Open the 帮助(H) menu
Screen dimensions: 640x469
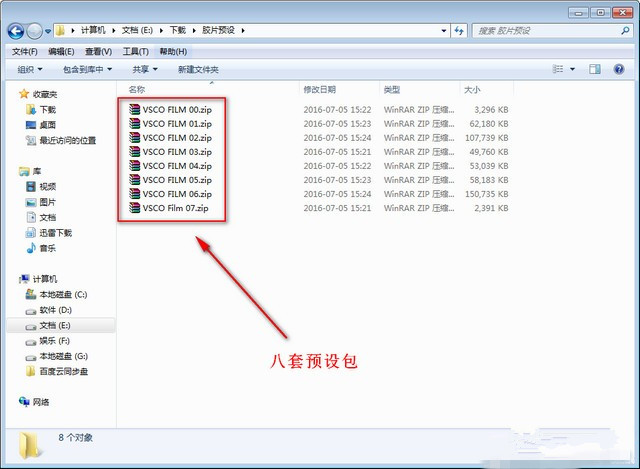point(173,51)
